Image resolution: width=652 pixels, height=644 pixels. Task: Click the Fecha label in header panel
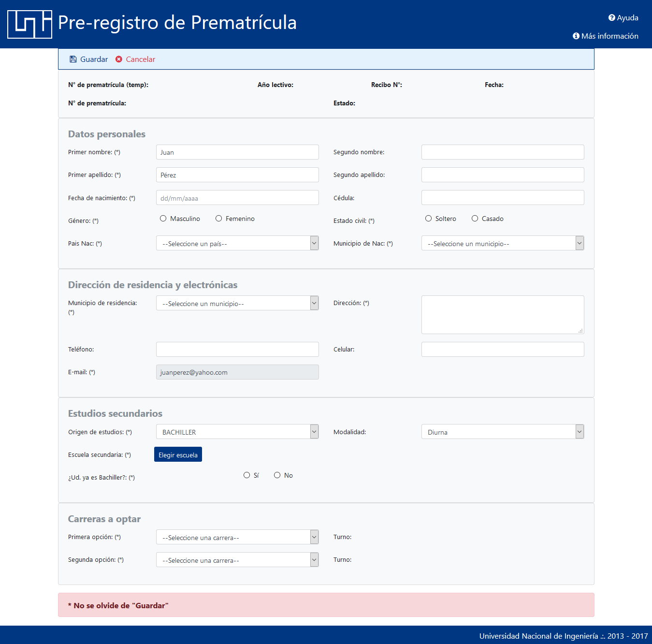(x=494, y=85)
